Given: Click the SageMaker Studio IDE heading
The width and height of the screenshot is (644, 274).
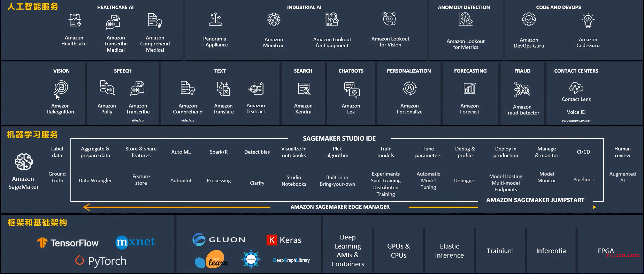Looking at the screenshot, I should [339, 139].
